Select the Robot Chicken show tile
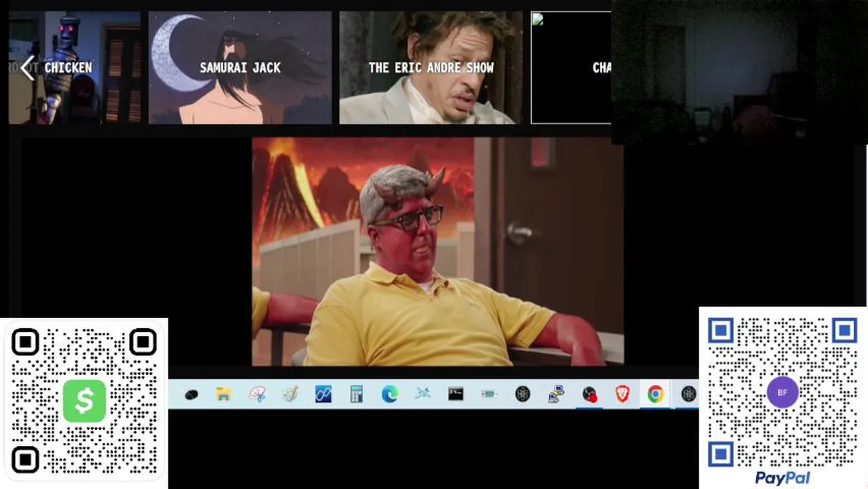Screen dimensions: 868x489 click(x=75, y=68)
